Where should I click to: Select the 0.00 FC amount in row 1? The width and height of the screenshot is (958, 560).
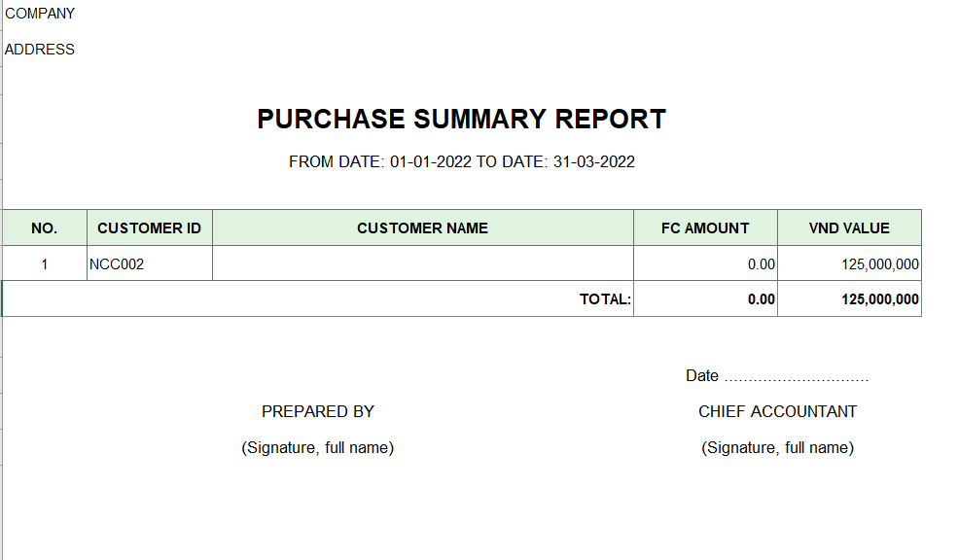pos(706,263)
